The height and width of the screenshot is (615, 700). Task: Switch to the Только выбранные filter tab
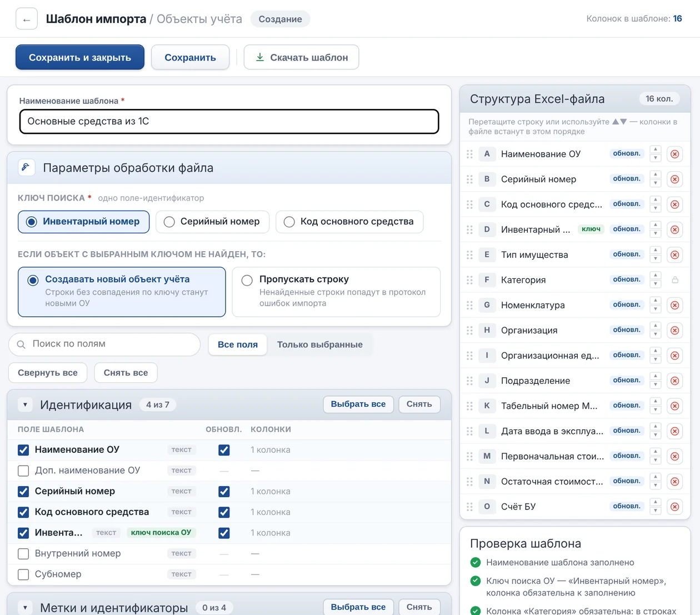tap(320, 344)
